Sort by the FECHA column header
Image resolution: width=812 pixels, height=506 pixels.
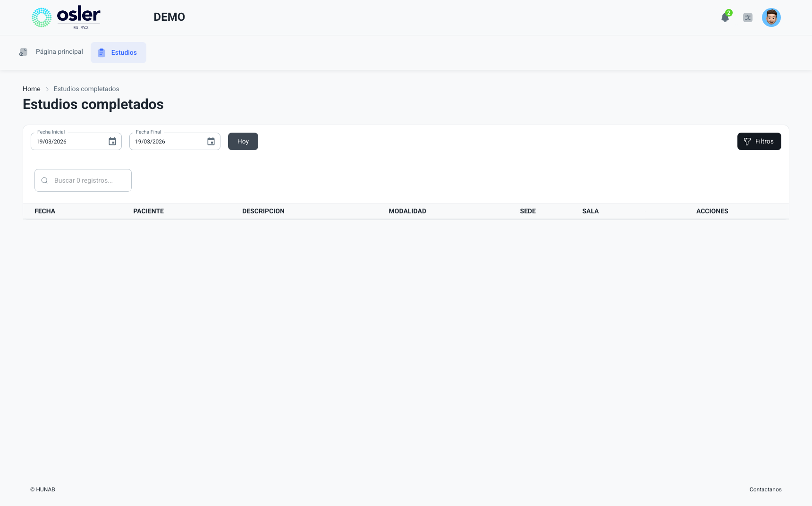(45, 211)
